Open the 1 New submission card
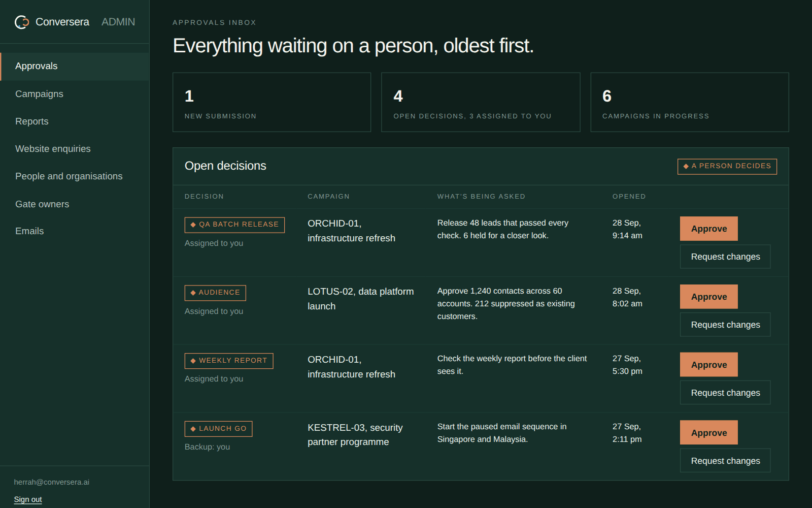Viewport: 812px width, 508px height. [272, 102]
